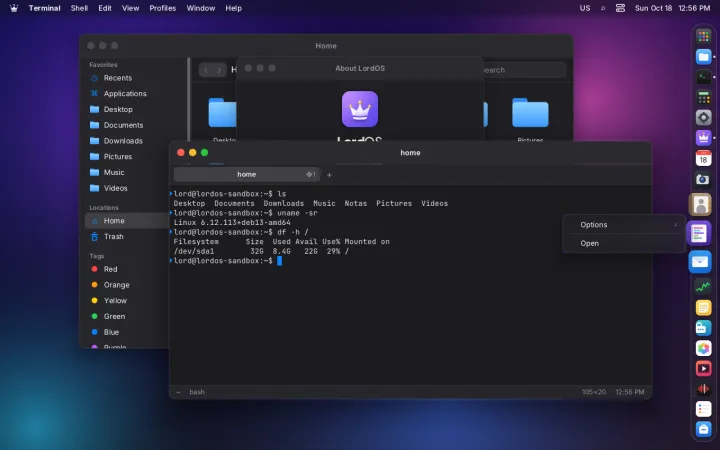
Task: Click the terminal prompt cursor line
Action: click(226, 261)
